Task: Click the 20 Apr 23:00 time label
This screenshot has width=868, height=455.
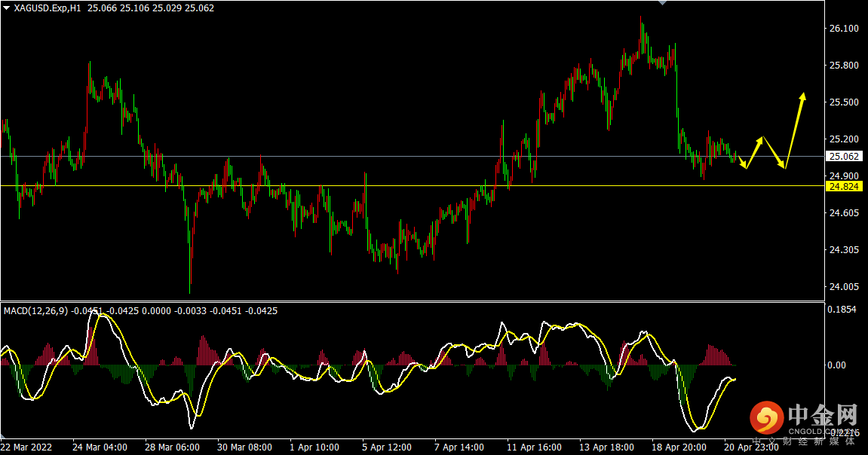Action: 751,447
